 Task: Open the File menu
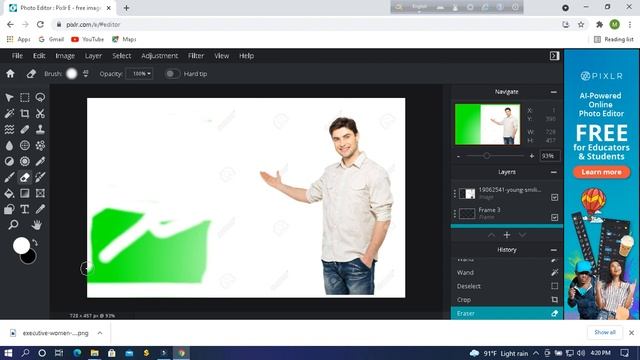[x=17, y=56]
